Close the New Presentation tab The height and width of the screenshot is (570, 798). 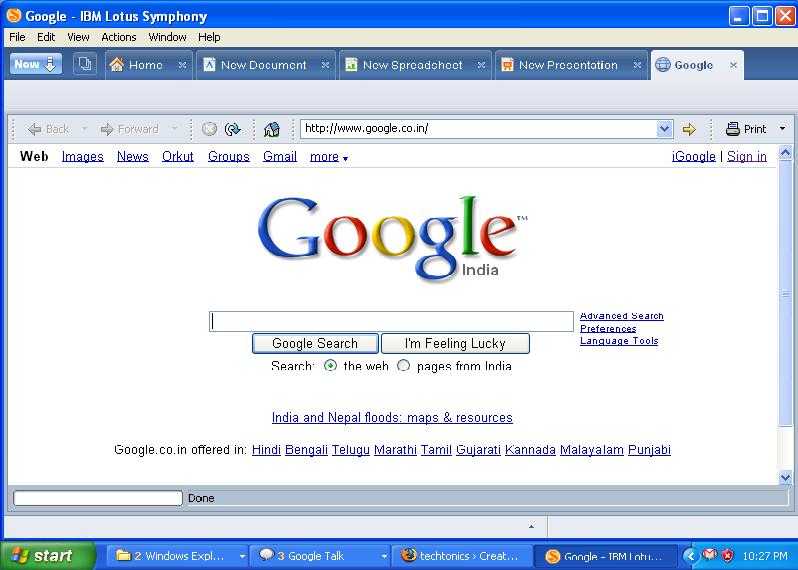(637, 65)
